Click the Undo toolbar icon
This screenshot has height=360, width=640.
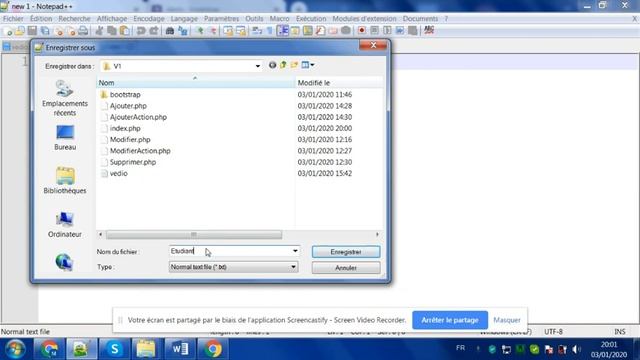[x=141, y=31]
